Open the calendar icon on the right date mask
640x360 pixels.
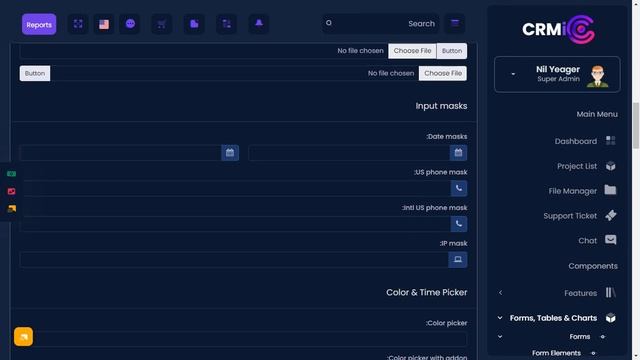tap(458, 153)
